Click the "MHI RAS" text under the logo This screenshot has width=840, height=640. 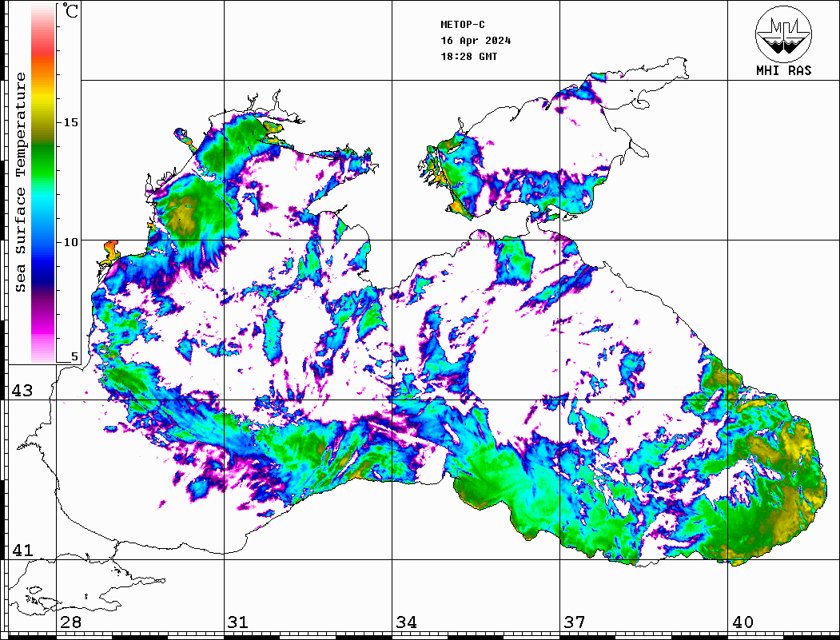pos(783,70)
